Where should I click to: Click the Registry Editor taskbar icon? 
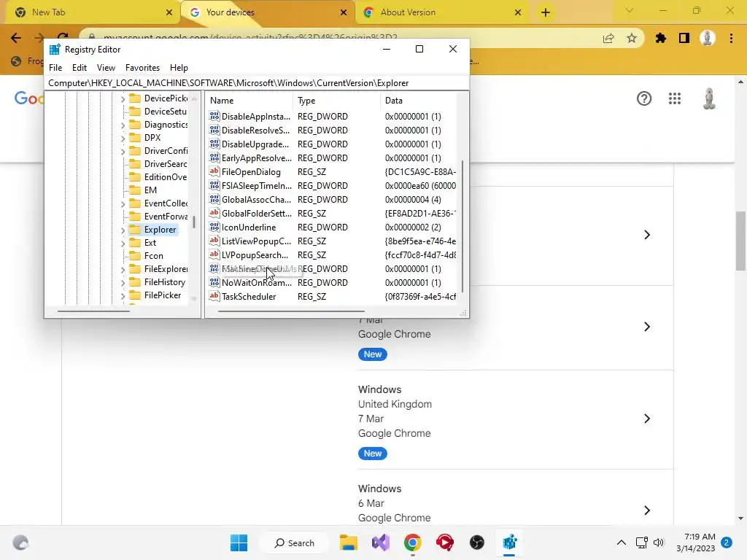509,542
